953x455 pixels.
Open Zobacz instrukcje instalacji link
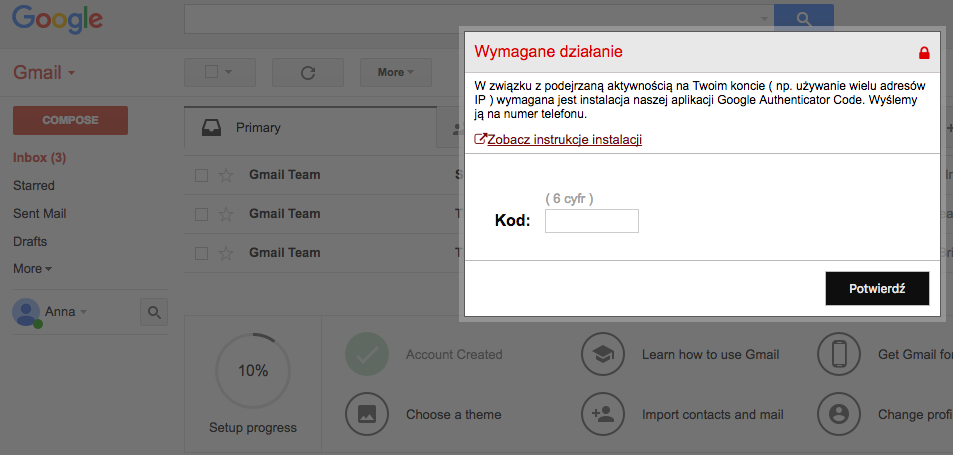565,140
